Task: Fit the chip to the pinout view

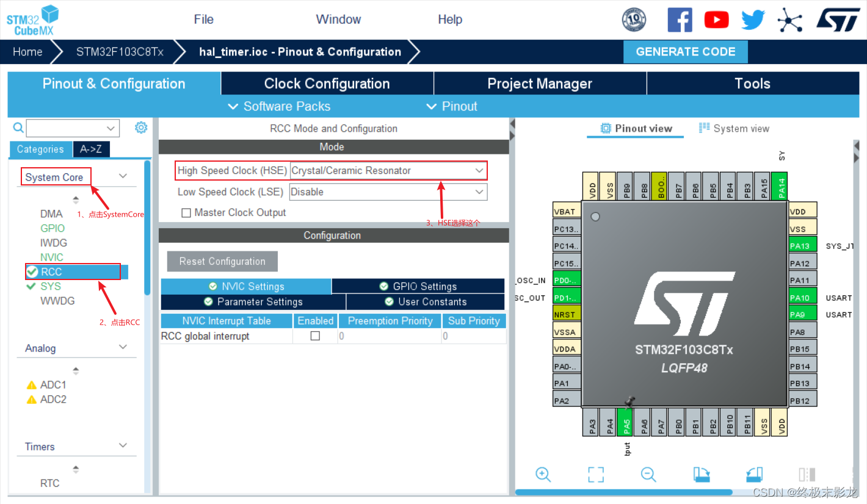Action: click(596, 475)
